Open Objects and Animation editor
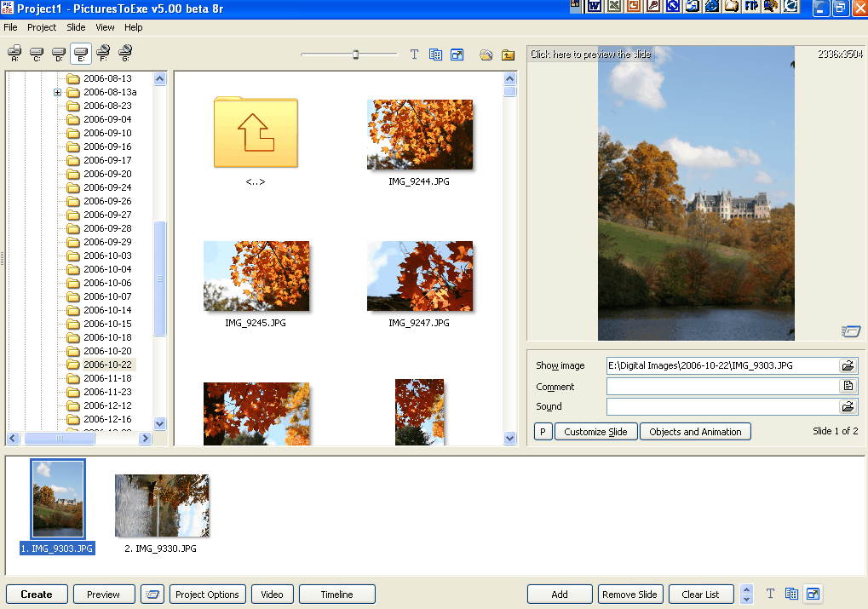This screenshot has height=609, width=868. point(695,432)
